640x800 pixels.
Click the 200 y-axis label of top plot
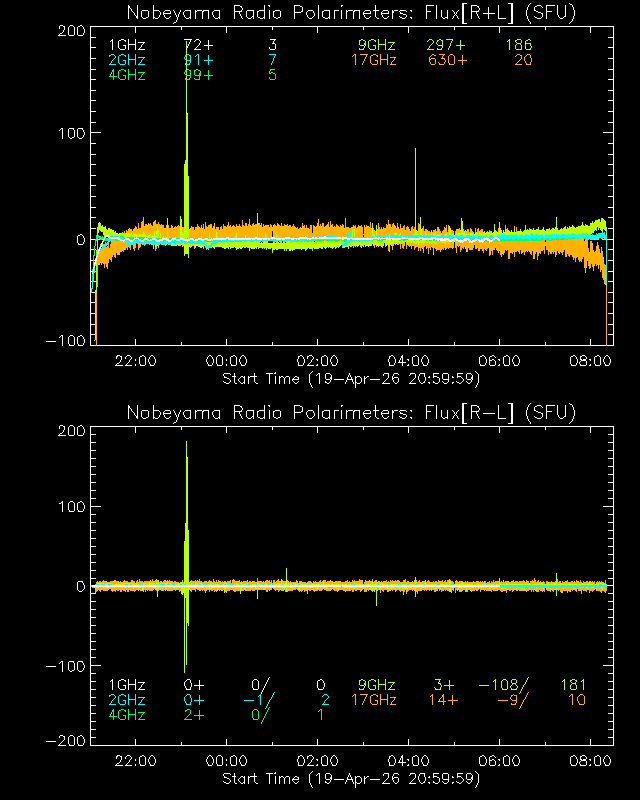pos(70,31)
